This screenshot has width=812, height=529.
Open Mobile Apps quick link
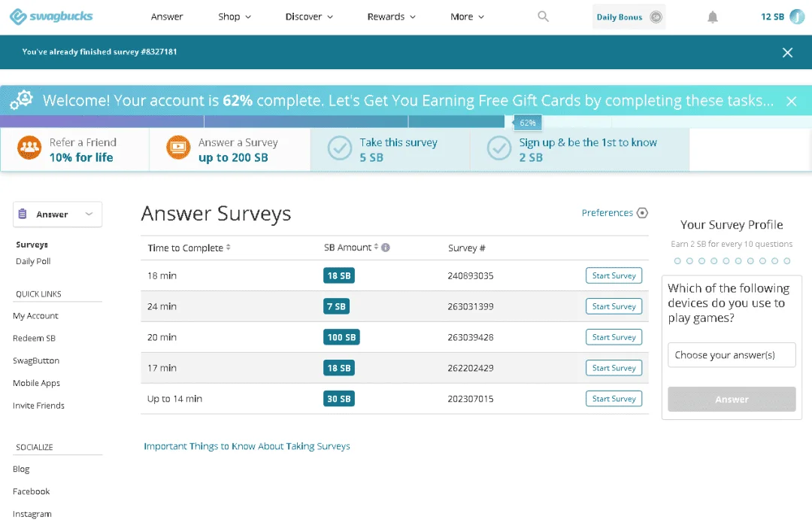coord(36,383)
